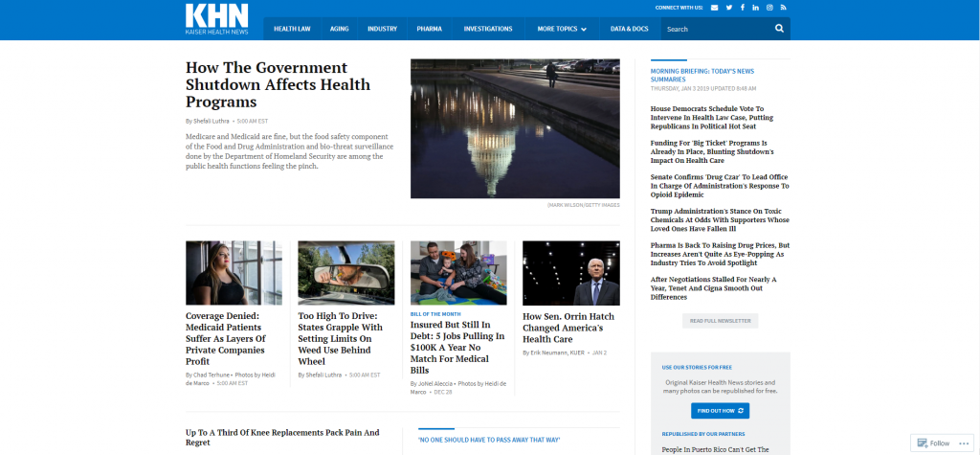Open the RSS feed icon

click(x=783, y=7)
